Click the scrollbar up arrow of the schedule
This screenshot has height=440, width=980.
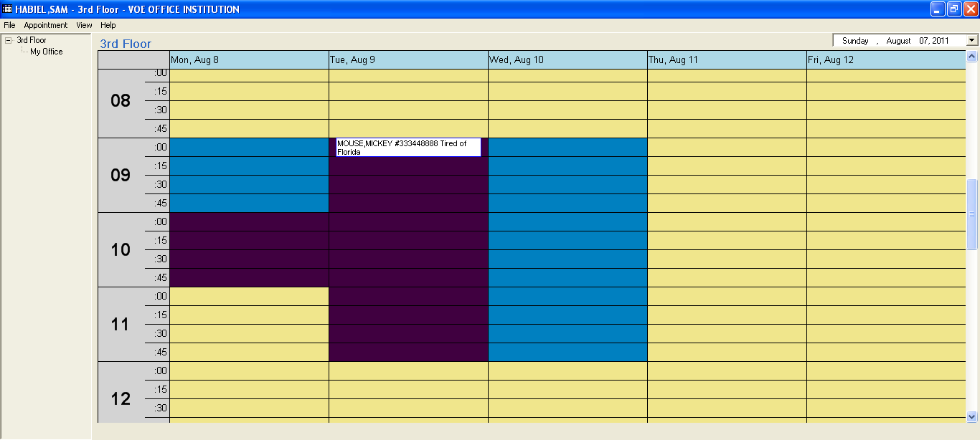pos(972,56)
